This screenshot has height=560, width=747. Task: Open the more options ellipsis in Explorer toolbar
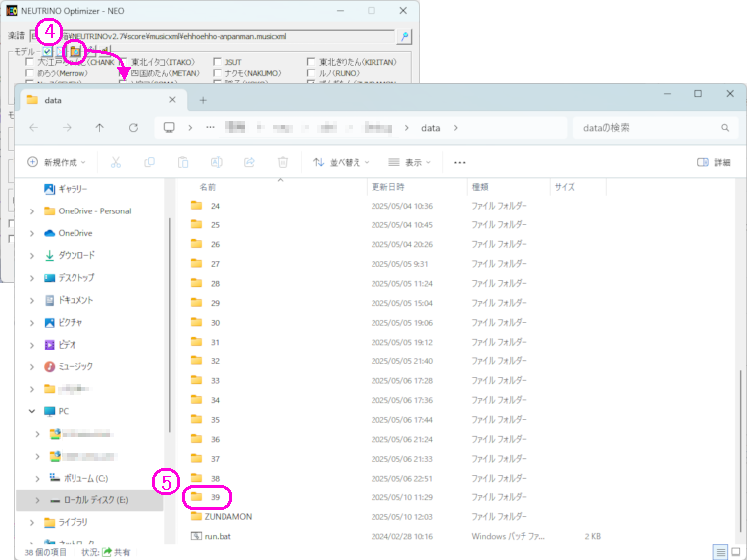[459, 163]
